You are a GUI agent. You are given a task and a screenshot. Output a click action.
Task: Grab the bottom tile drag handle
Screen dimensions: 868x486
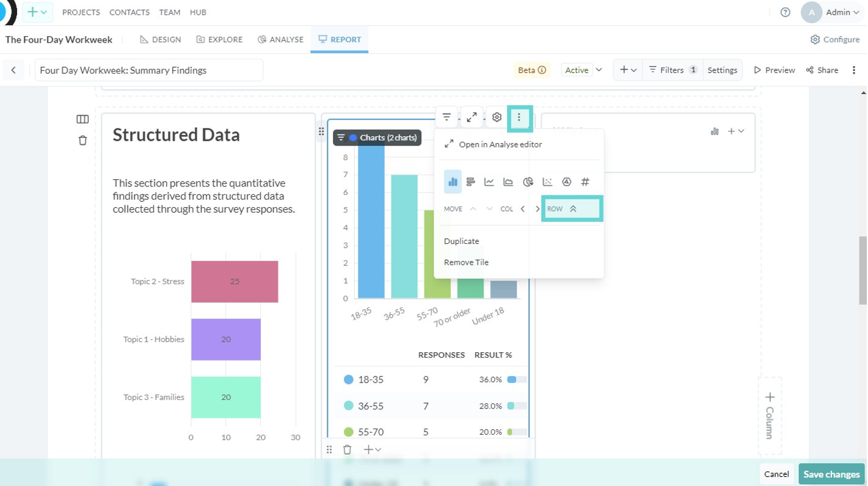(x=329, y=449)
